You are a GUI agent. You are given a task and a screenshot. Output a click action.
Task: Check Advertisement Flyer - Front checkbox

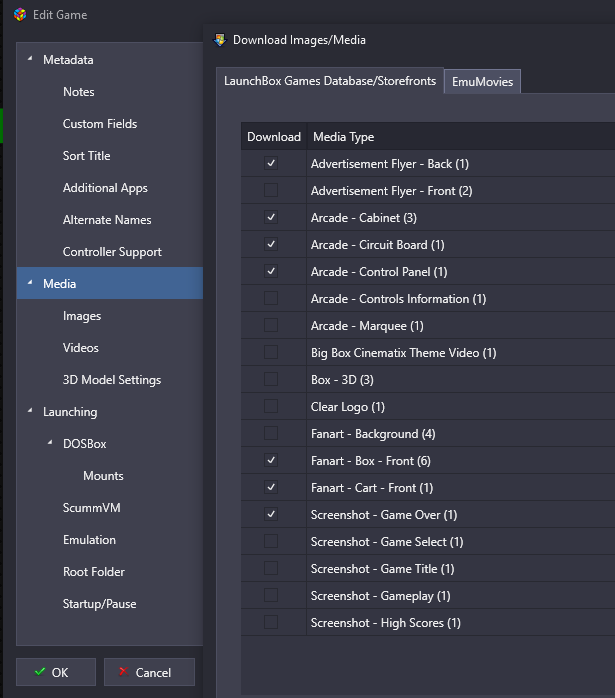[271, 191]
